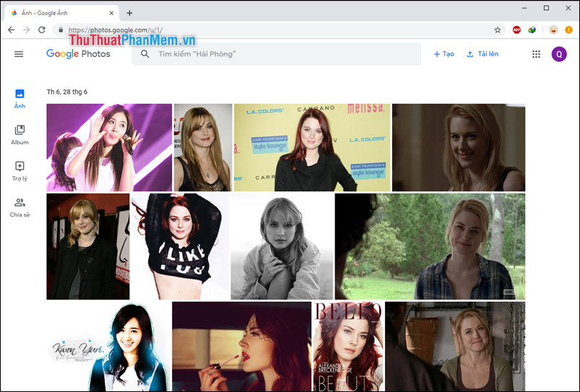Click the Tạo create button
This screenshot has height=392, width=580.
443,54
